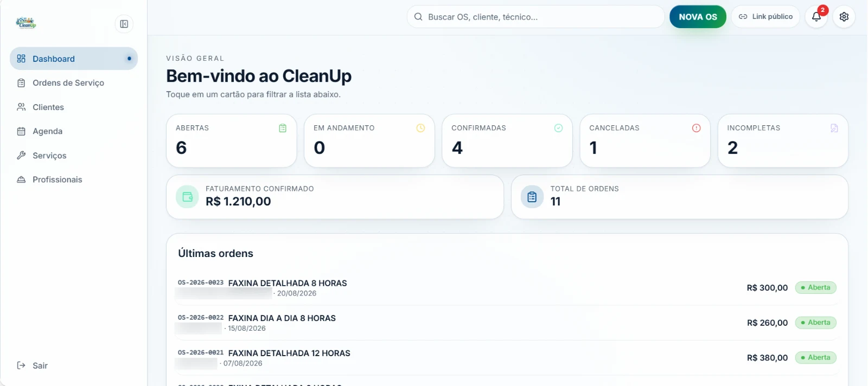This screenshot has width=868, height=386.
Task: Click the date 15/08/2026
Action: [x=247, y=328]
